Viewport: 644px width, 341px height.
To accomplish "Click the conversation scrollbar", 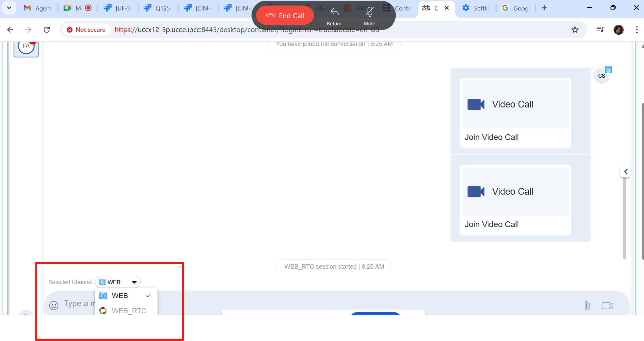I will click(x=624, y=219).
